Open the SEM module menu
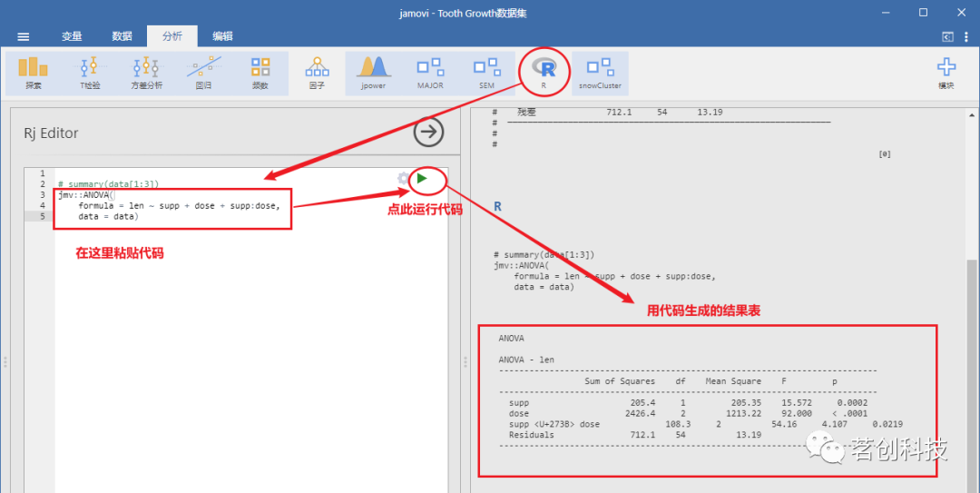 pyautogui.click(x=487, y=74)
